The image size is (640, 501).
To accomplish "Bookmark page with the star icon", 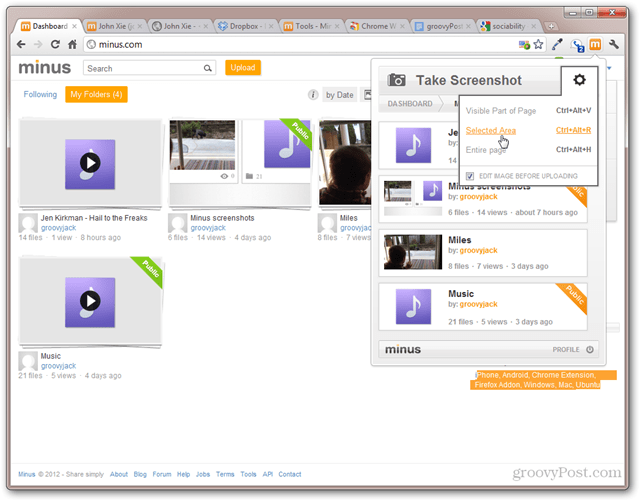I will 538,44.
